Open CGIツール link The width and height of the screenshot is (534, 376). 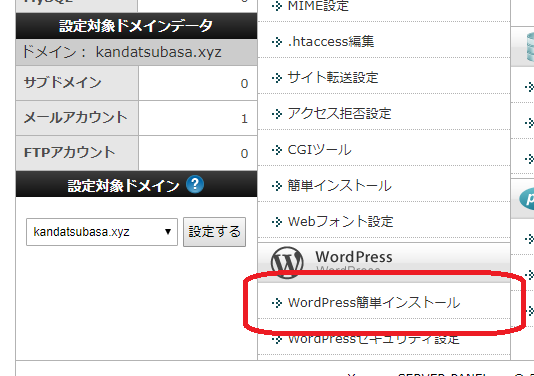(319, 150)
